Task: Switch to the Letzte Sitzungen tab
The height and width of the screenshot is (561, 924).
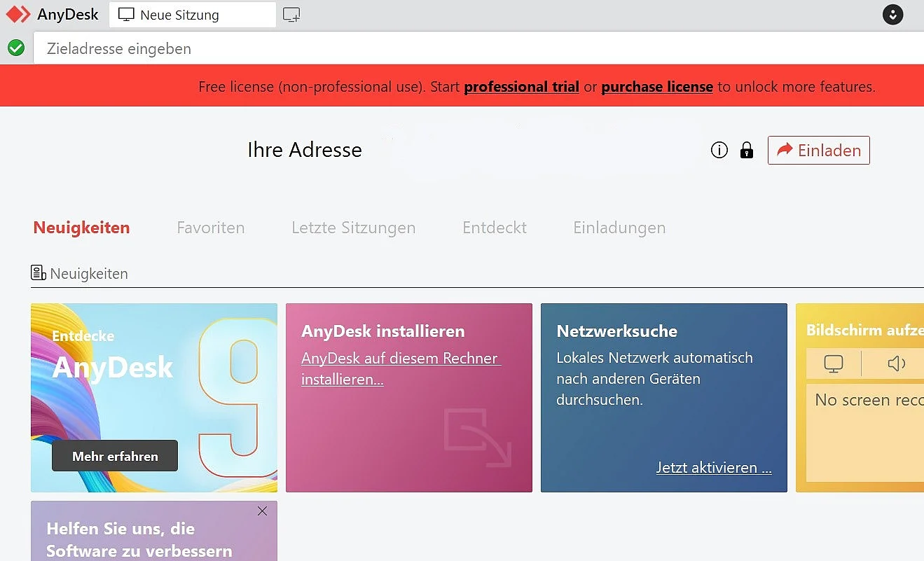Action: pos(354,228)
